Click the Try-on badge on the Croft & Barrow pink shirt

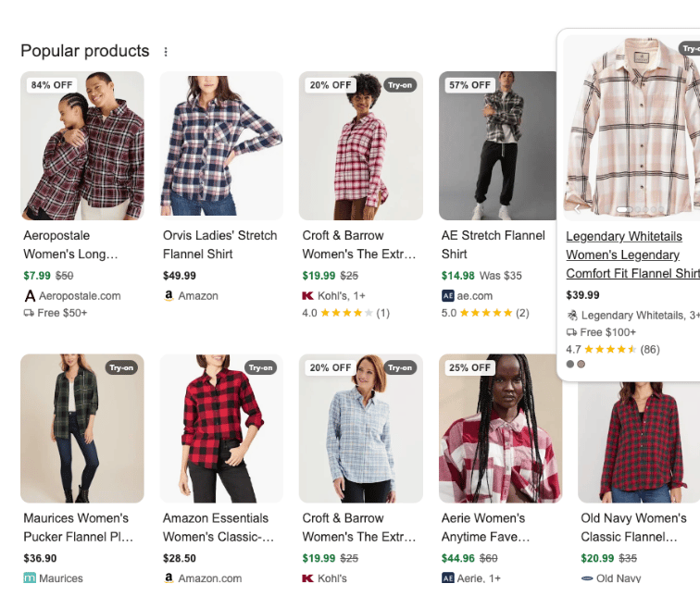pos(400,85)
